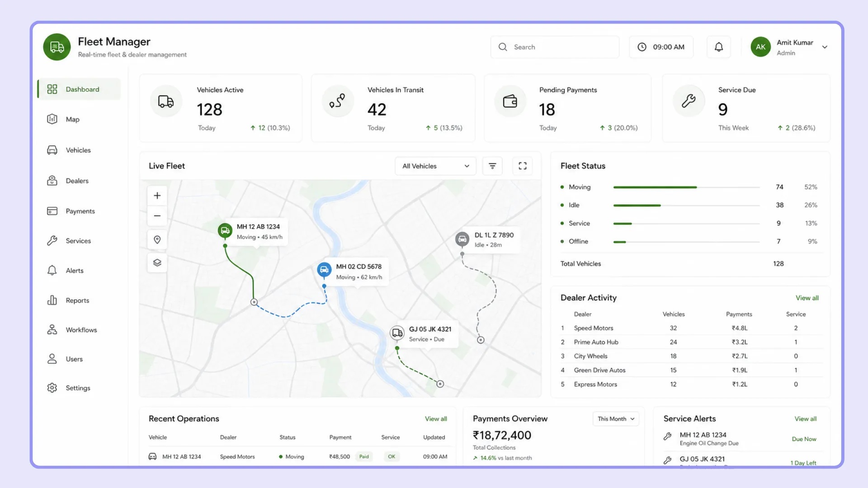Click the map zoom in plus button

(157, 196)
